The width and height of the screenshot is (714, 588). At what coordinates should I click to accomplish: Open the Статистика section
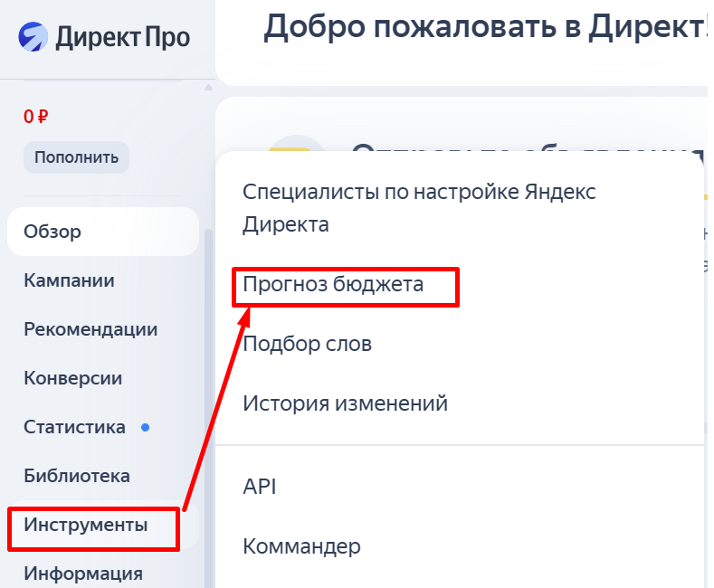click(x=74, y=427)
